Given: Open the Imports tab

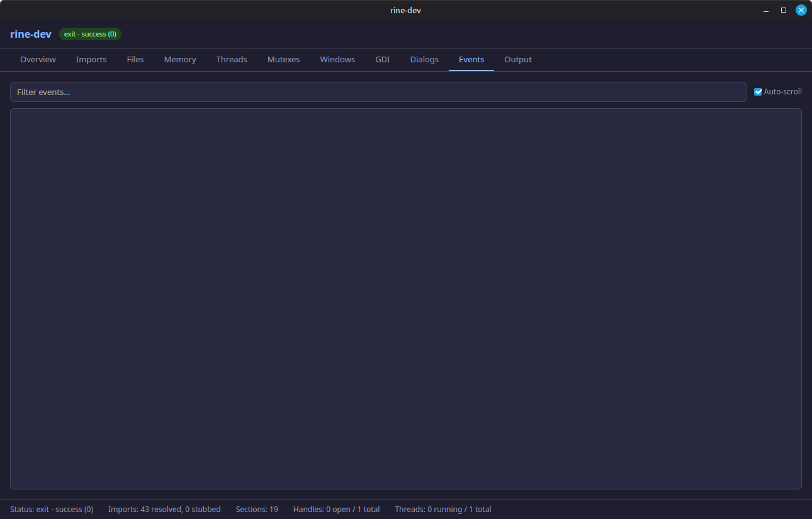Looking at the screenshot, I should click(x=91, y=59).
